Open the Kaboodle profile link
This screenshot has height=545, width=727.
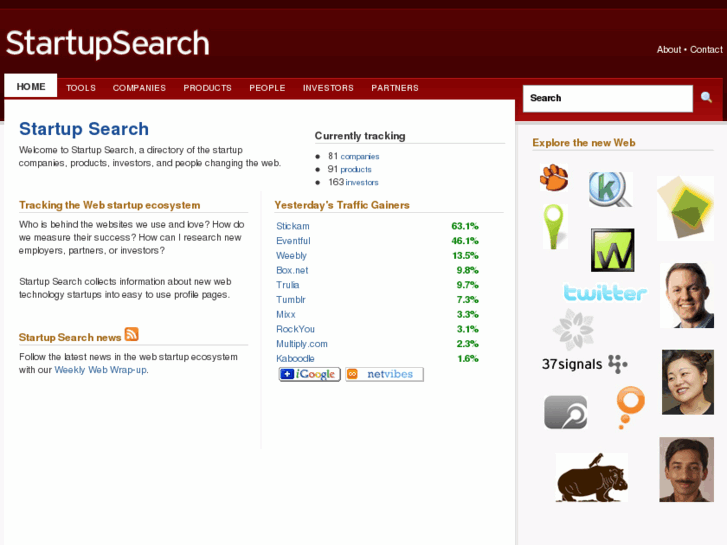295,359
